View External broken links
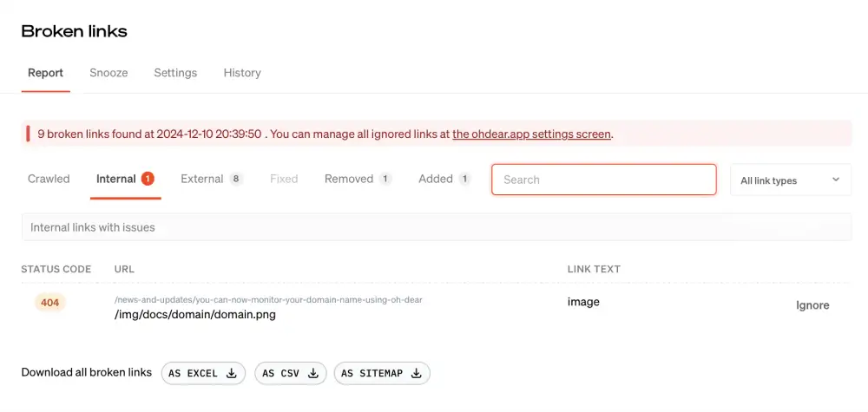 [x=202, y=179]
